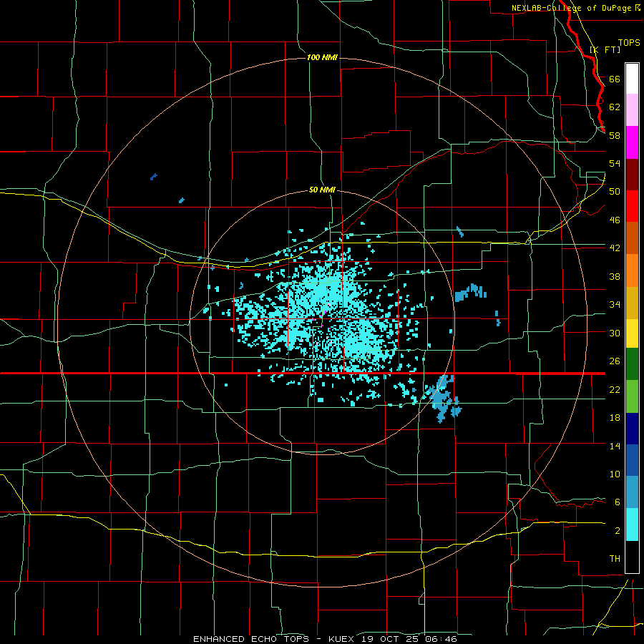
Task: Click the 14 legend value
Action: pyautogui.click(x=615, y=446)
